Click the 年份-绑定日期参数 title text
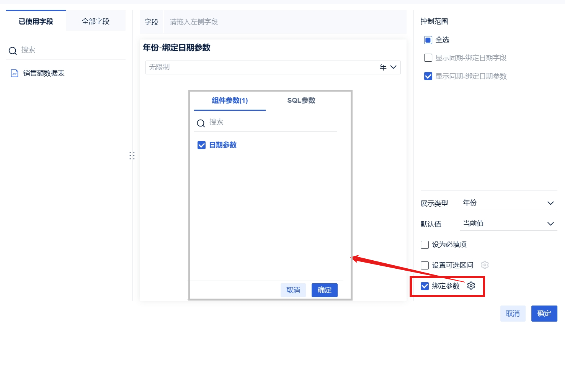This screenshot has width=588, height=368. [x=176, y=48]
